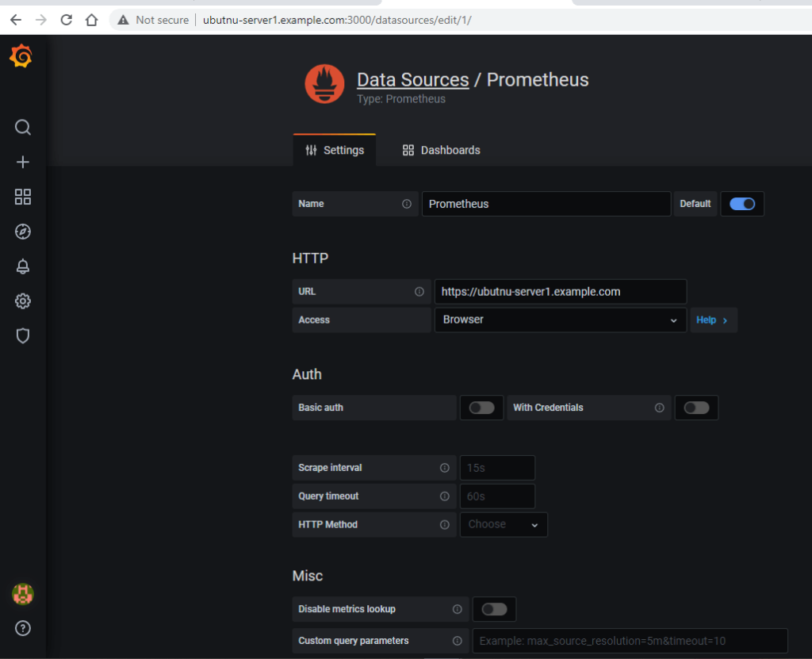Open the Search icon in sidebar
This screenshot has width=812, height=659.
coord(23,127)
